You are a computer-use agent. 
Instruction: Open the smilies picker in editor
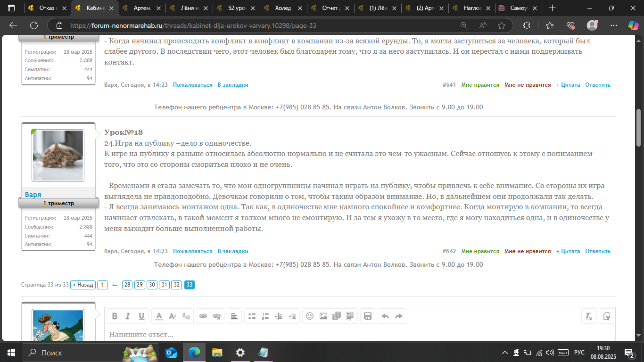(310, 316)
